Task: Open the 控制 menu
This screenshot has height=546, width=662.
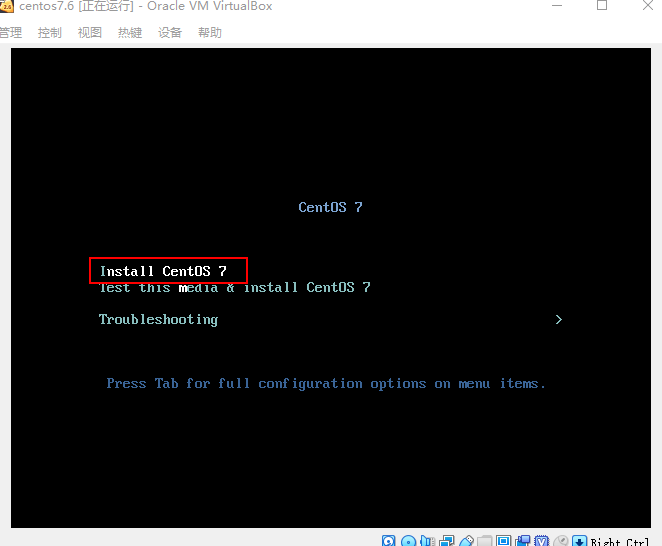Action: [50, 33]
